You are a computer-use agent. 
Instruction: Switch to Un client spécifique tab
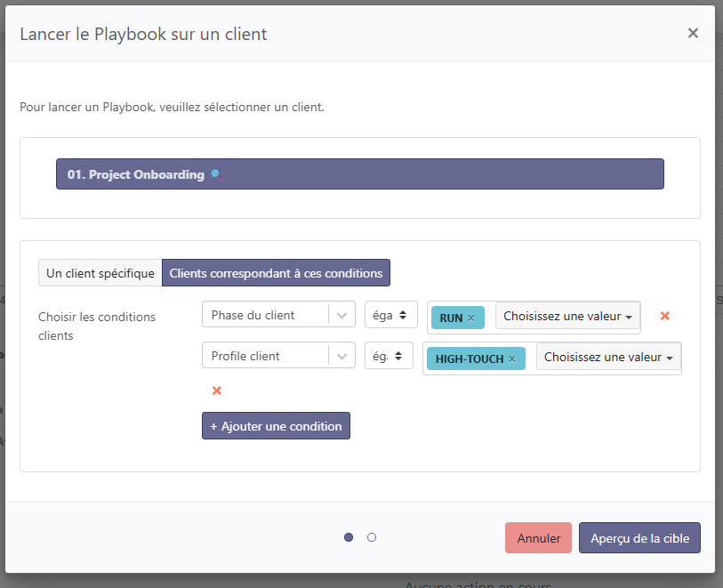point(100,273)
